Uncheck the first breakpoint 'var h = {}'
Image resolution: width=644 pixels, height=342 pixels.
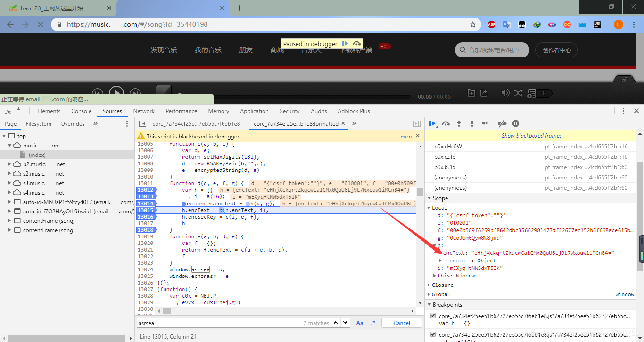click(433, 316)
